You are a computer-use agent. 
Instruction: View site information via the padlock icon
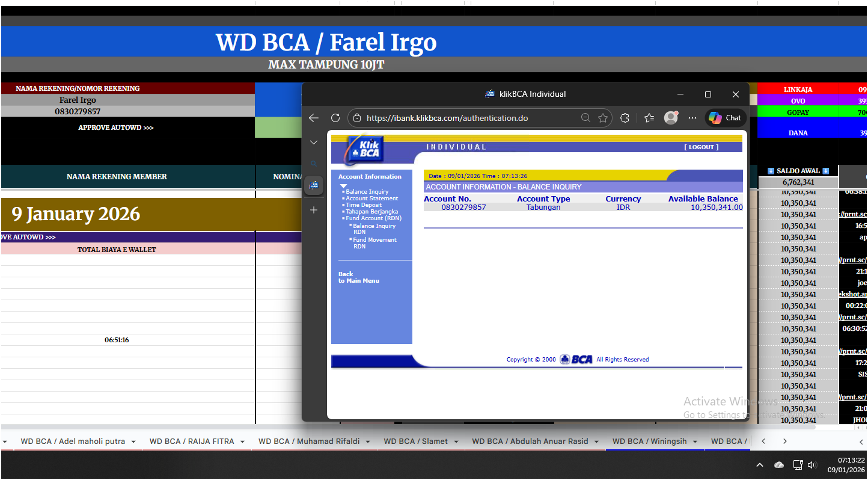click(x=357, y=118)
